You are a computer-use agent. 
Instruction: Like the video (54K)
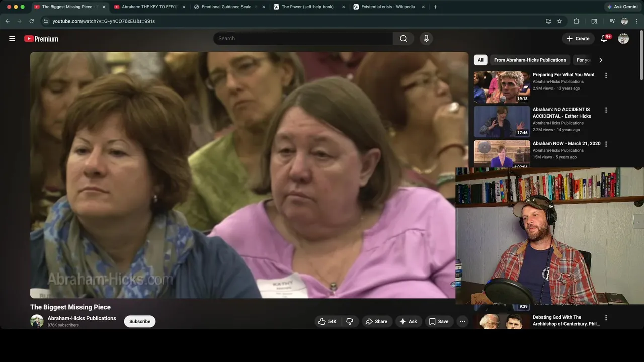[x=327, y=321]
